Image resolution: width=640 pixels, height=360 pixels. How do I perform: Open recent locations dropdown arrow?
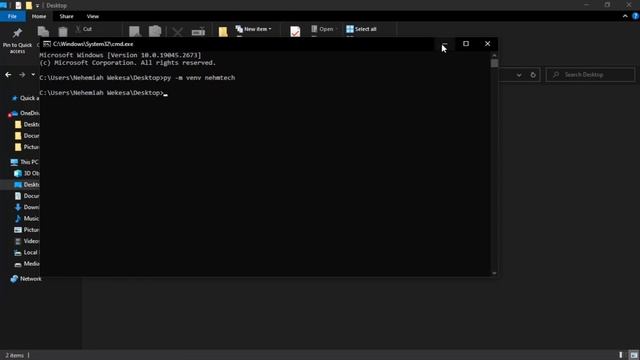[33, 75]
